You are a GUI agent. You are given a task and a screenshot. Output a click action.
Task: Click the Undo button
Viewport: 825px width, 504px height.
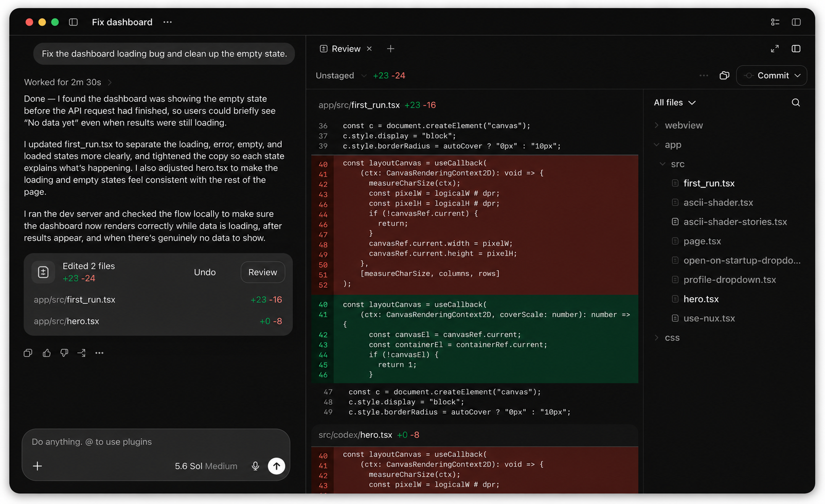click(205, 273)
